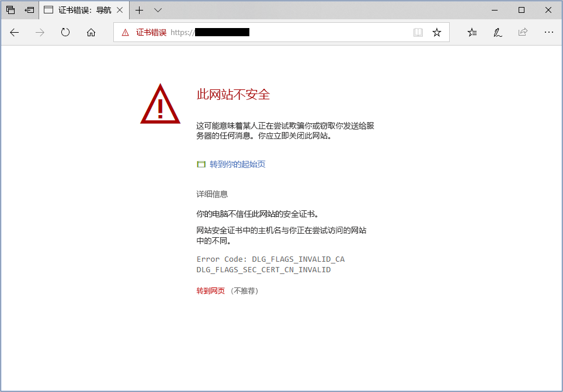This screenshot has width=563, height=392.
Task: Close the 证书错误 tab
Action: coord(120,10)
